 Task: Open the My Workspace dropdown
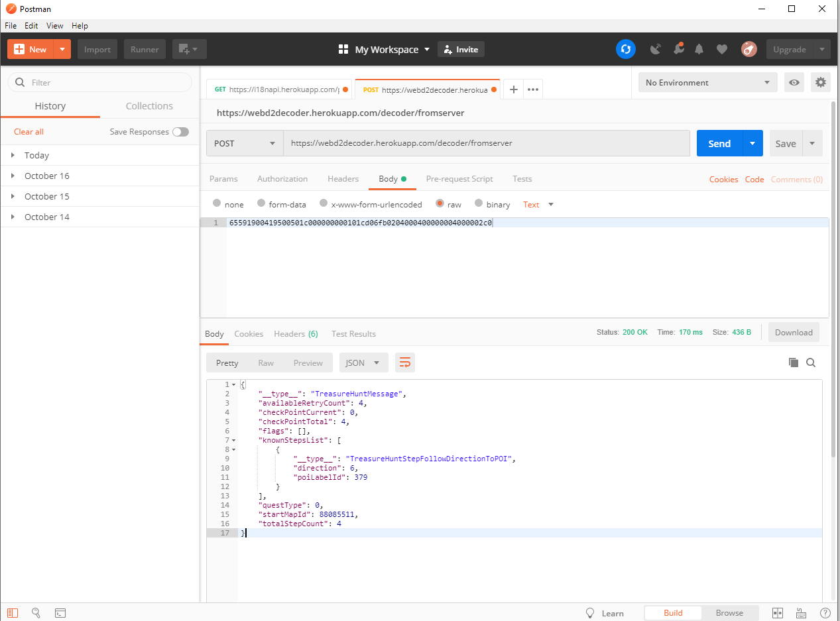point(385,49)
